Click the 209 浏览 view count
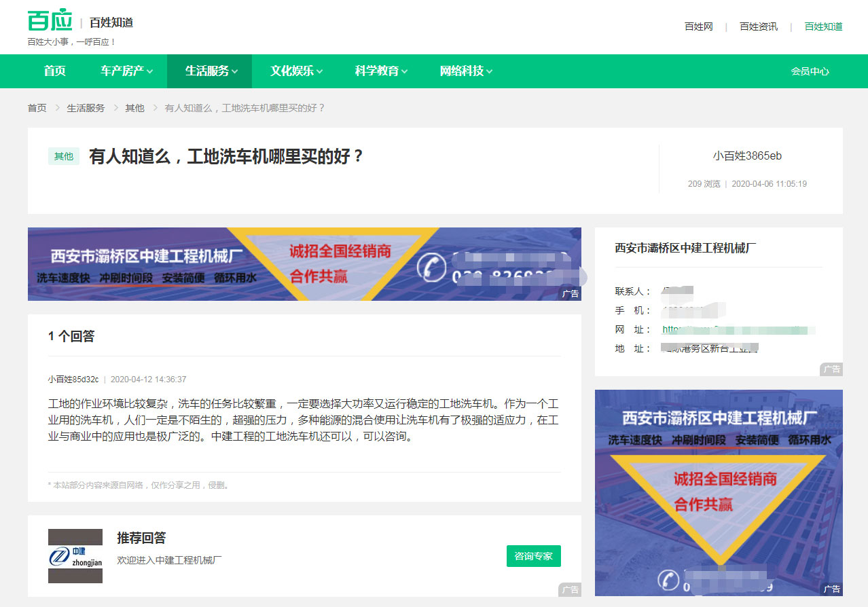This screenshot has height=607, width=868. pos(704,184)
